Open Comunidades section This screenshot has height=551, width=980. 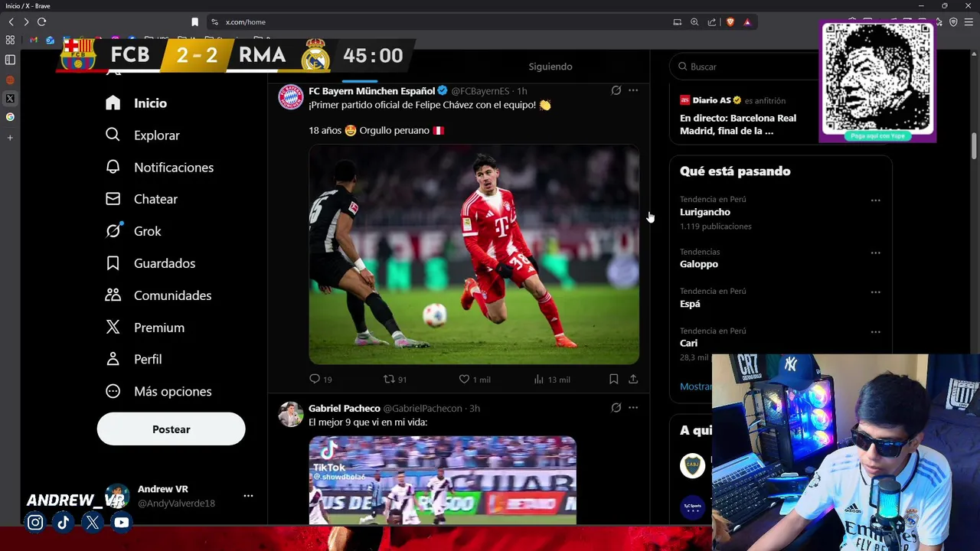pyautogui.click(x=158, y=295)
